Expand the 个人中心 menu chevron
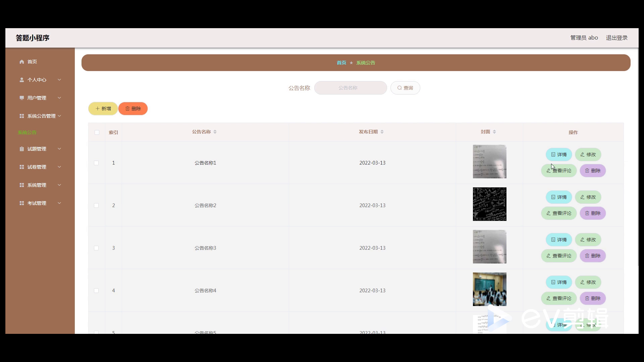The height and width of the screenshot is (362, 644). click(59, 80)
